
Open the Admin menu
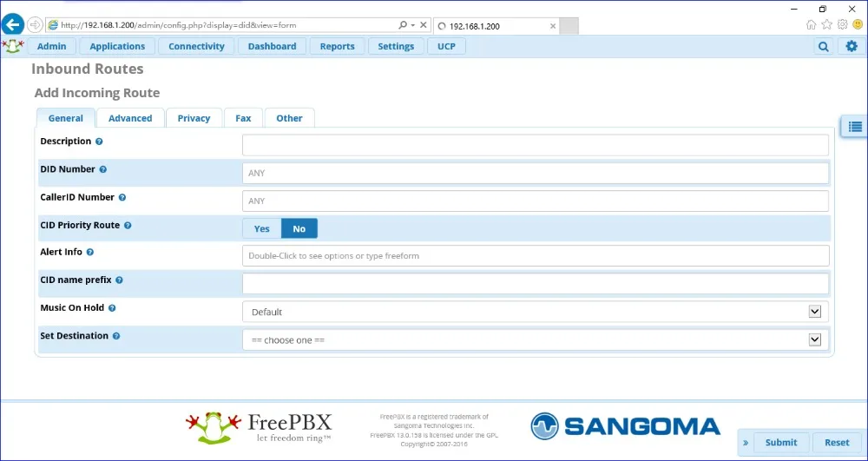[x=51, y=47]
